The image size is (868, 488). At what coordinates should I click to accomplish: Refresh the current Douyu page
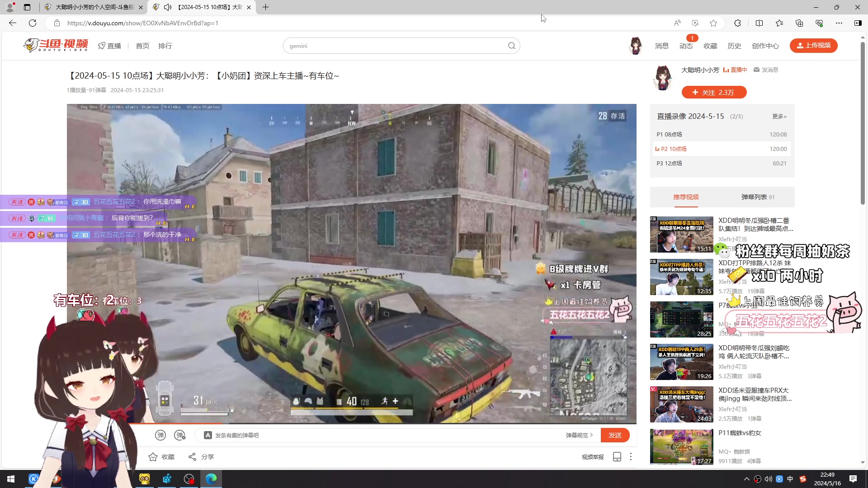coord(33,23)
